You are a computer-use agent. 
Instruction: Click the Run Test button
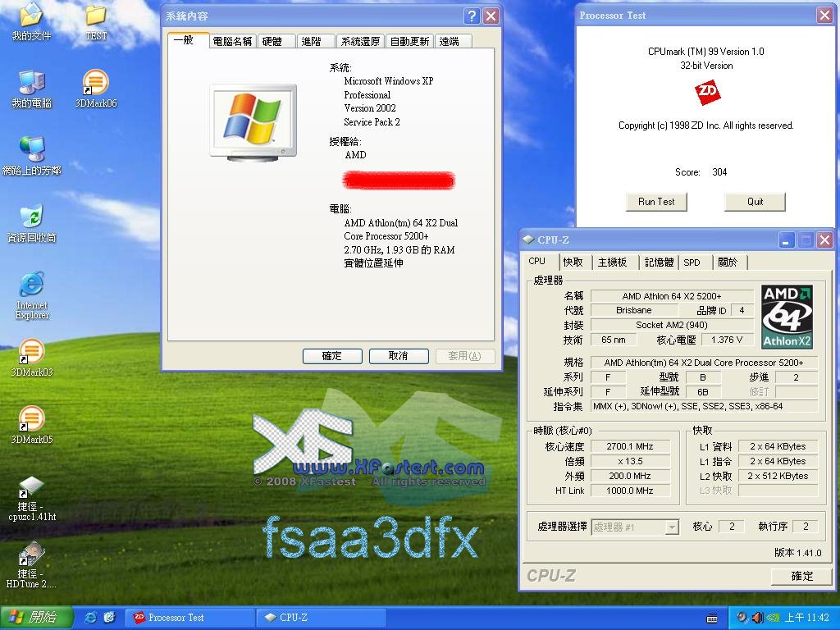tap(656, 202)
